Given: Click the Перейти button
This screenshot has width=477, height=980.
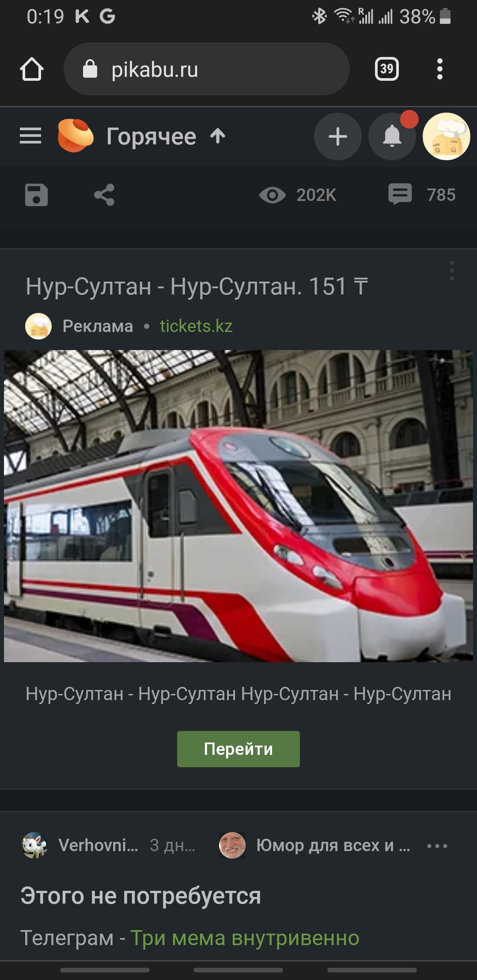Looking at the screenshot, I should tap(238, 749).
